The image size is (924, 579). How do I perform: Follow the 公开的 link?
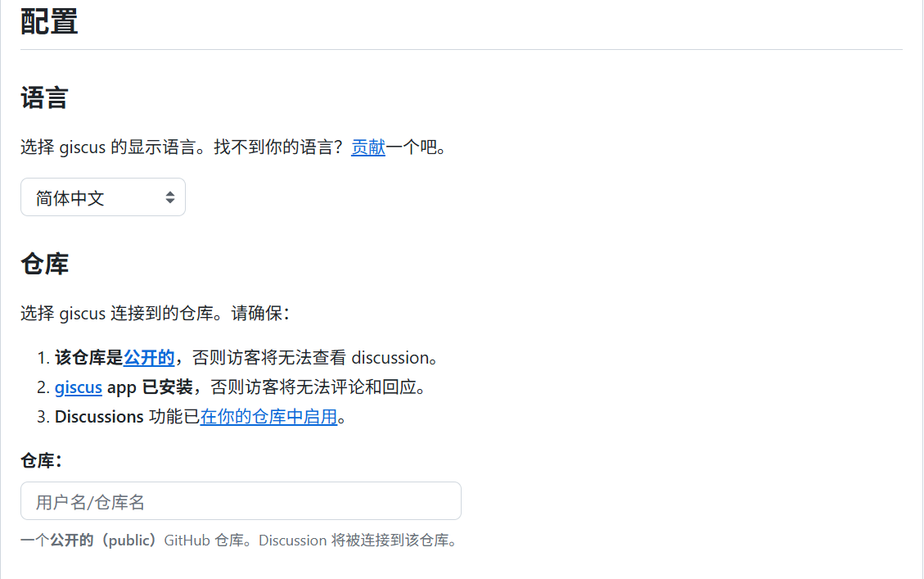pos(149,357)
